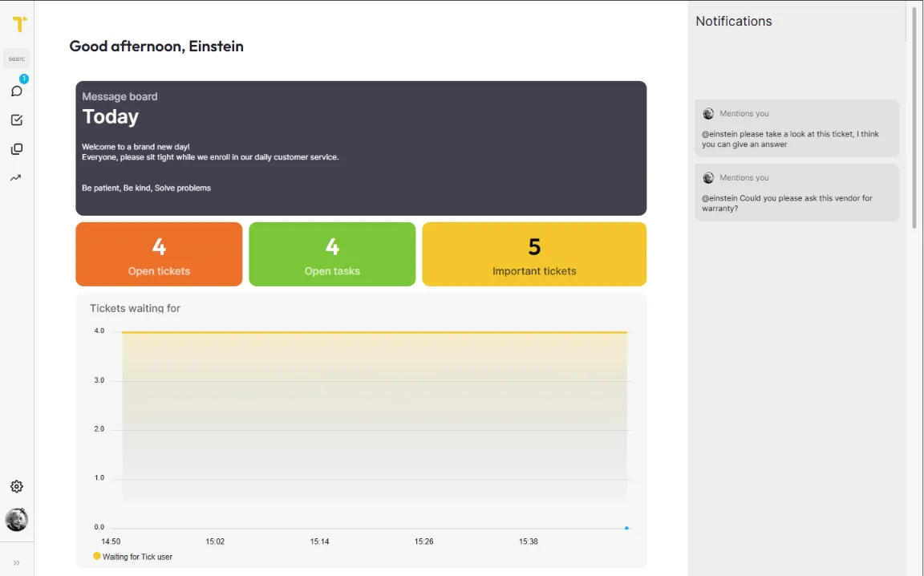Click the Good afternoon, Einstein greeting

156,46
